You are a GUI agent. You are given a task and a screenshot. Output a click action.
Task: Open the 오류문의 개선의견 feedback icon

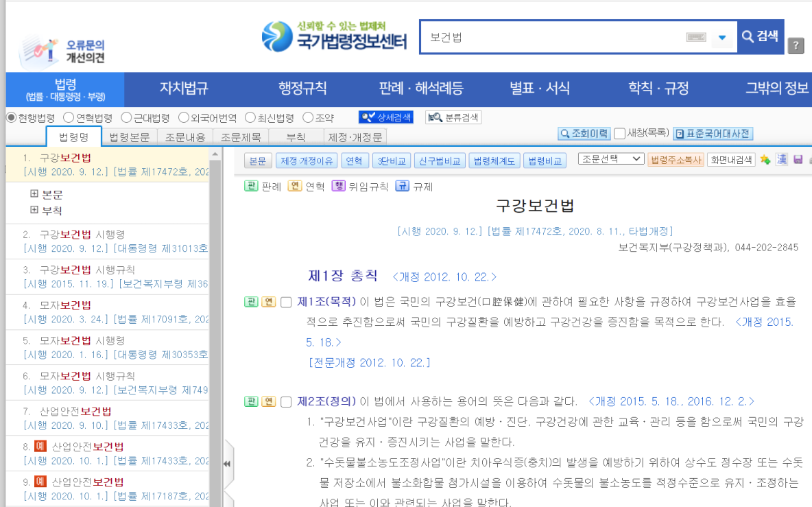[x=62, y=51]
